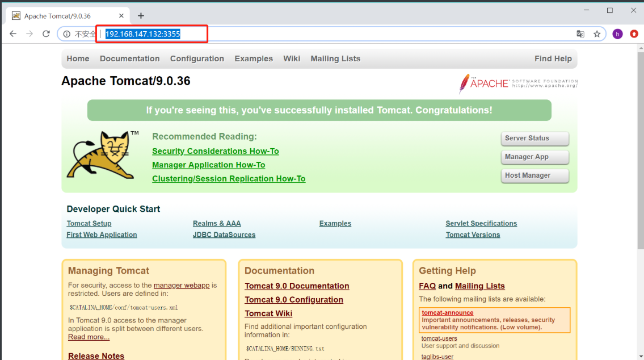This screenshot has height=360, width=644.
Task: Close the Apache Tomcat/9.0.36 tab
Action: (x=121, y=16)
